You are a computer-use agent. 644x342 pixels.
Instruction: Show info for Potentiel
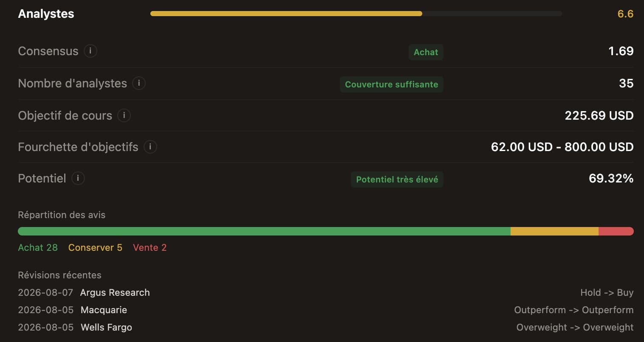point(78,178)
